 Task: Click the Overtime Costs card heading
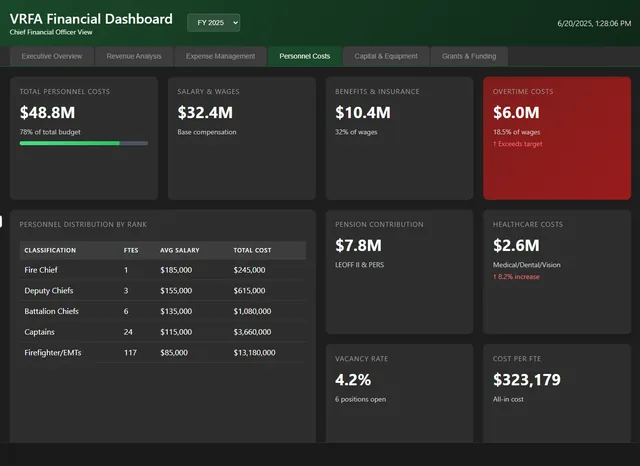523,92
